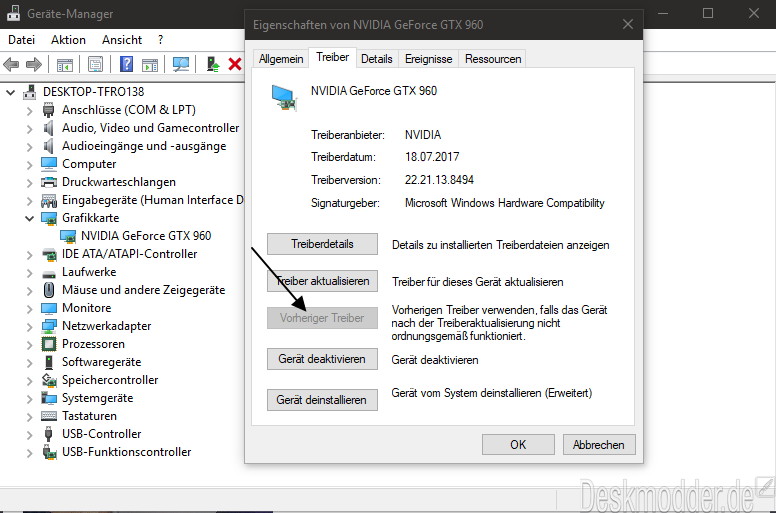The image size is (776, 513).
Task: Click the Tastaturen keyboard icon
Action: (49, 416)
